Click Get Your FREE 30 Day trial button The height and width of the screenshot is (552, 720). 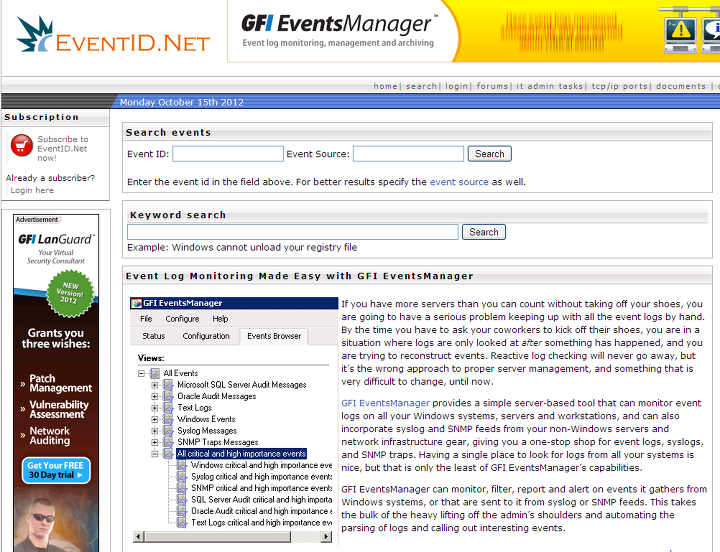(x=56, y=470)
